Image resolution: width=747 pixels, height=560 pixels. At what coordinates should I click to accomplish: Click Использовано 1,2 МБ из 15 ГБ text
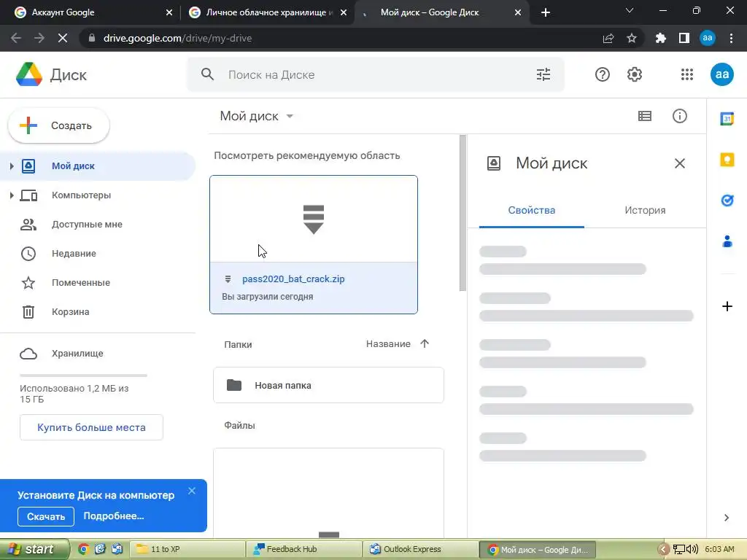(x=74, y=394)
